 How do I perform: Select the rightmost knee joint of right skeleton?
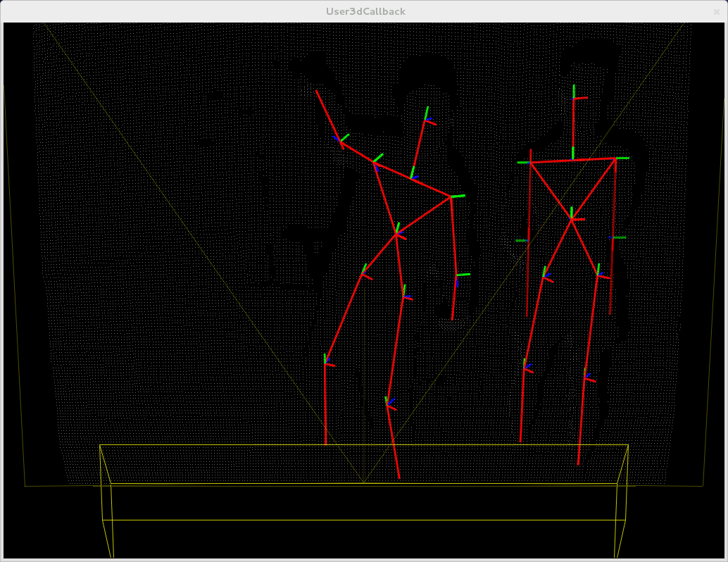pos(585,377)
